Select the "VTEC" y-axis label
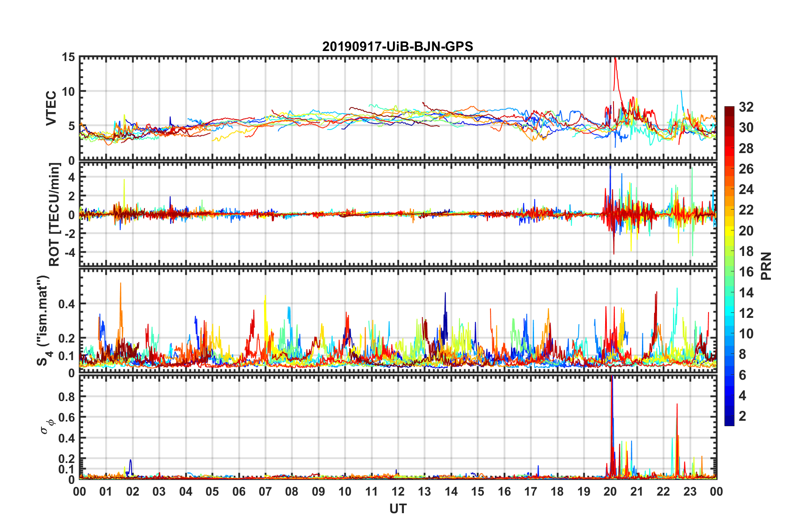The height and width of the screenshot is (532, 796). point(51,108)
